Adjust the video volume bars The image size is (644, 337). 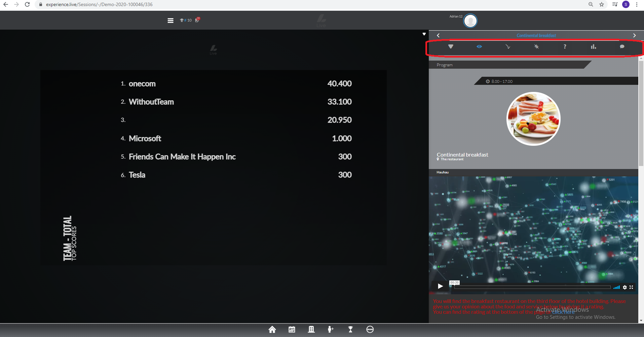pyautogui.click(x=616, y=287)
